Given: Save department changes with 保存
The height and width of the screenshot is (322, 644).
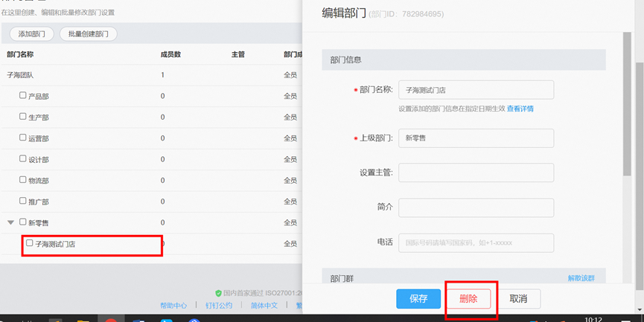Looking at the screenshot, I should point(418,299).
